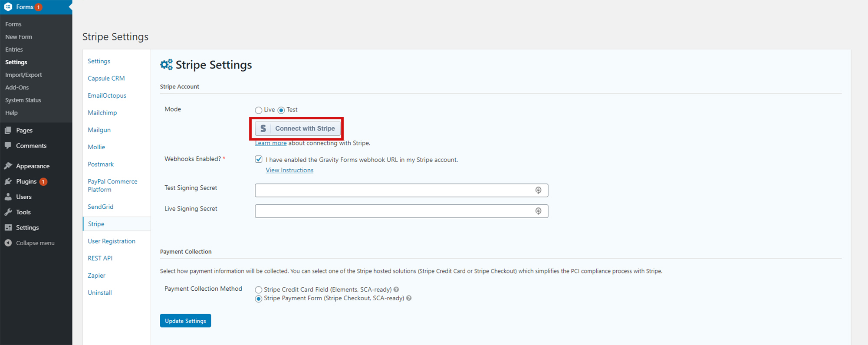Click the Plugins update count badge
Image resolution: width=868 pixels, height=345 pixels.
[x=43, y=181]
